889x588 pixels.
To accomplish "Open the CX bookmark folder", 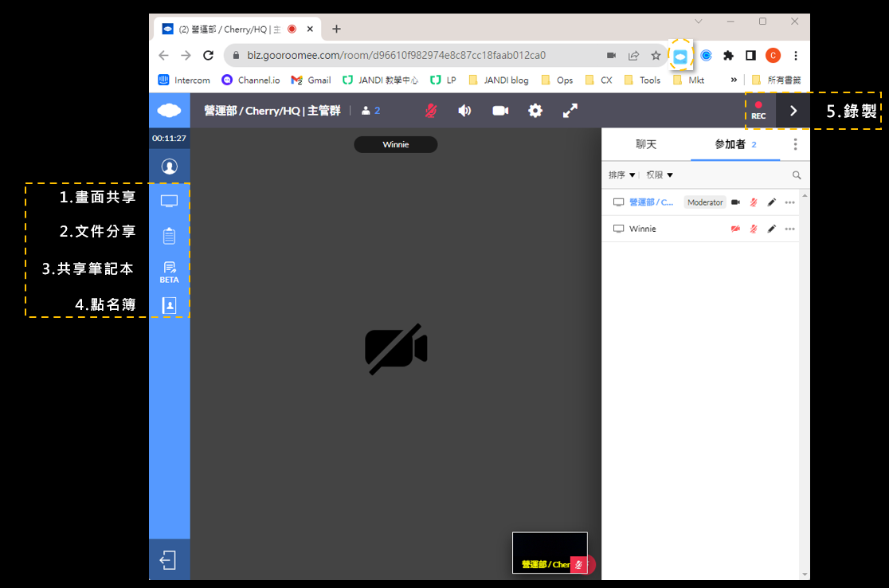I will 599,80.
